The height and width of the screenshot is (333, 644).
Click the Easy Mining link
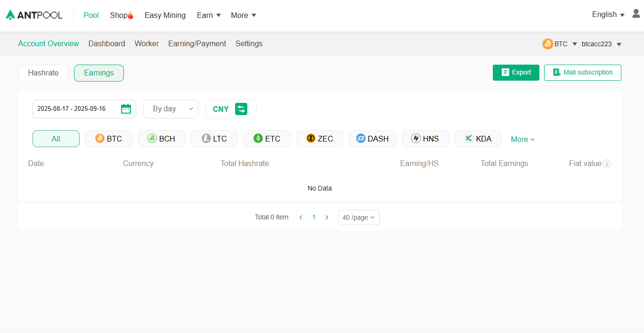[x=165, y=15]
